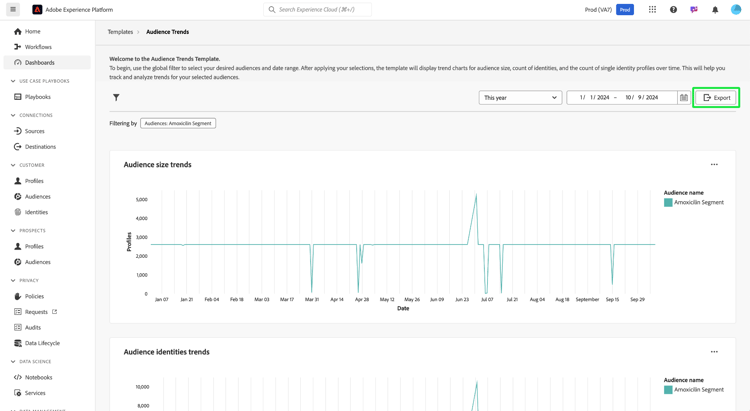Click the Jul 07 axis label
This screenshot has width=750, height=411.
click(487, 300)
